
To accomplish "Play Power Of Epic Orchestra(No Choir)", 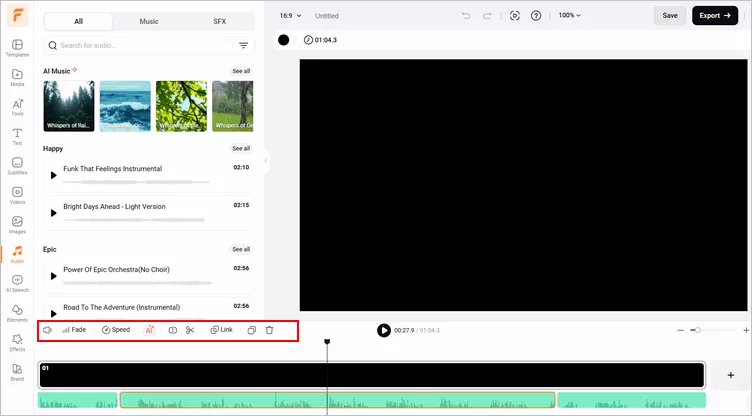I will click(x=54, y=276).
